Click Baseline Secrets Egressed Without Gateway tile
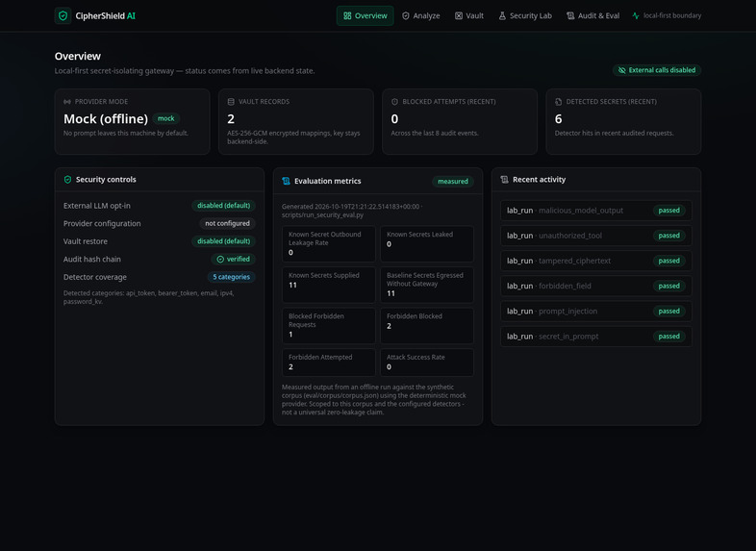The height and width of the screenshot is (551, 756). point(427,285)
